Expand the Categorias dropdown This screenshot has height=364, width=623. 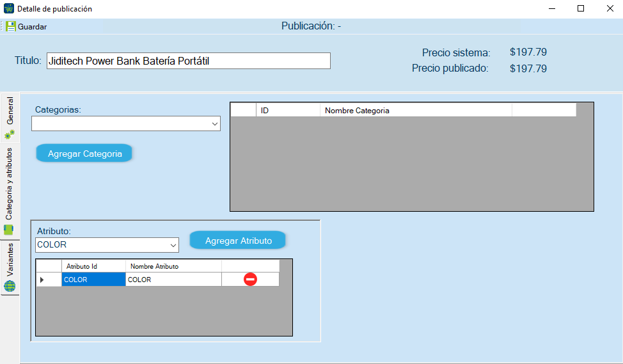point(215,123)
